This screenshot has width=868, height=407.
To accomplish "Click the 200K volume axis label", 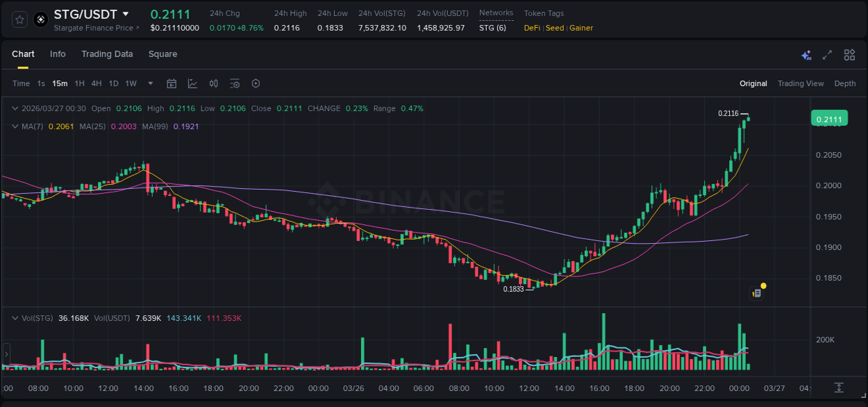I will tap(825, 340).
